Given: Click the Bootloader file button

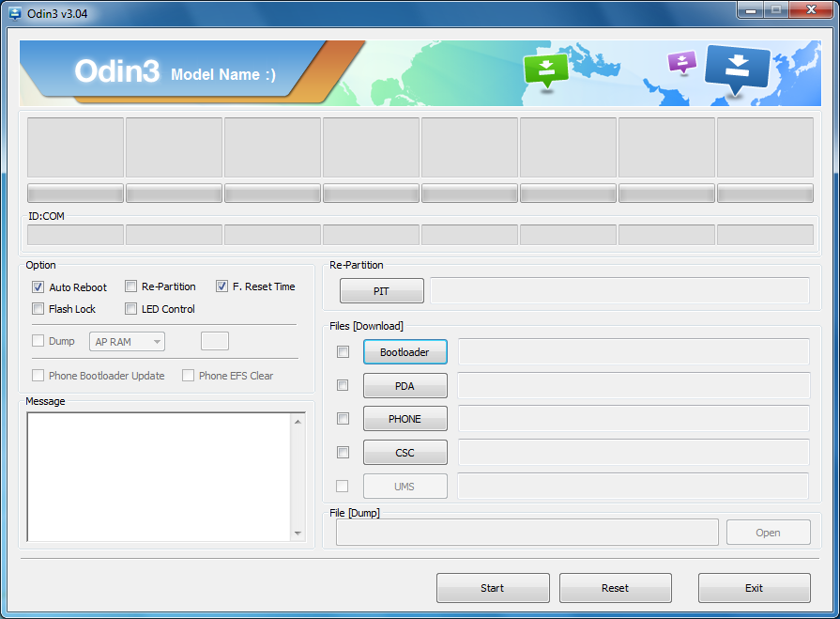Looking at the screenshot, I should click(x=405, y=352).
